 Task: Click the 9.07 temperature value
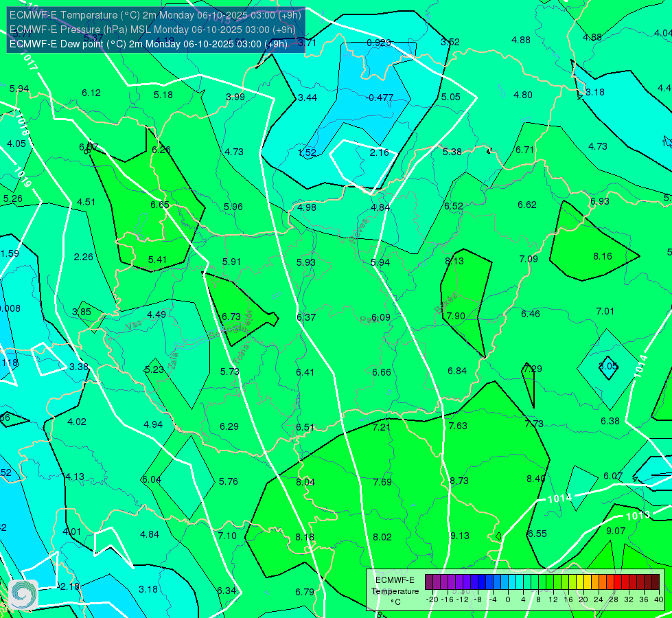(616, 531)
